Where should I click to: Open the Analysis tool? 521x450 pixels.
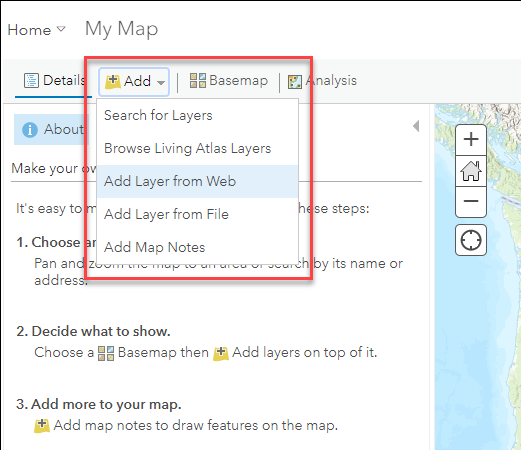pos(322,81)
